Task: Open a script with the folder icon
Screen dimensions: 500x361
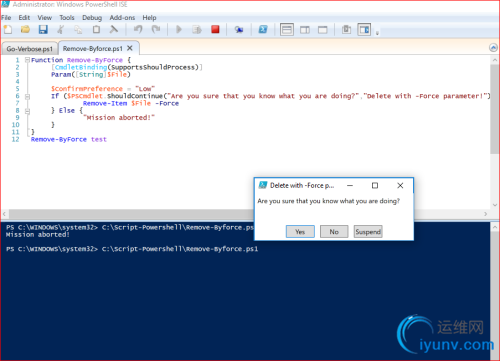Action: click(x=25, y=30)
